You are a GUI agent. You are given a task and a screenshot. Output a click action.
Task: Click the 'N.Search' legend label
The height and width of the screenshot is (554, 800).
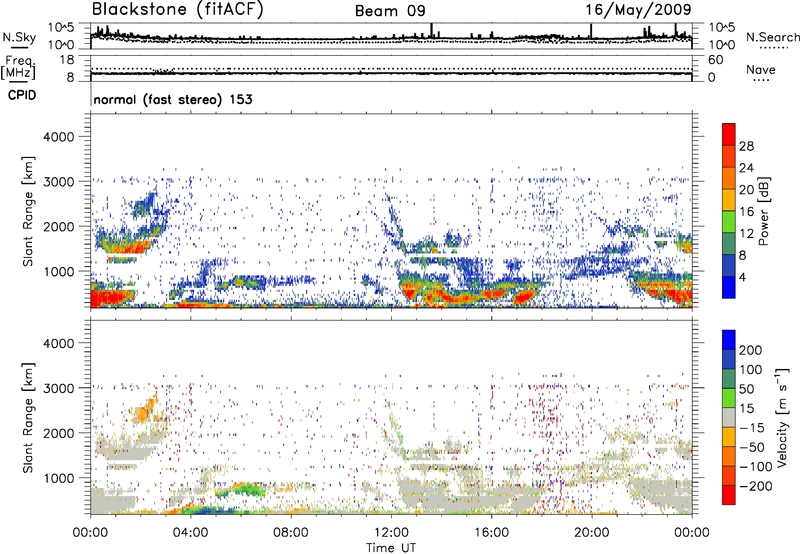pyautogui.click(x=772, y=37)
